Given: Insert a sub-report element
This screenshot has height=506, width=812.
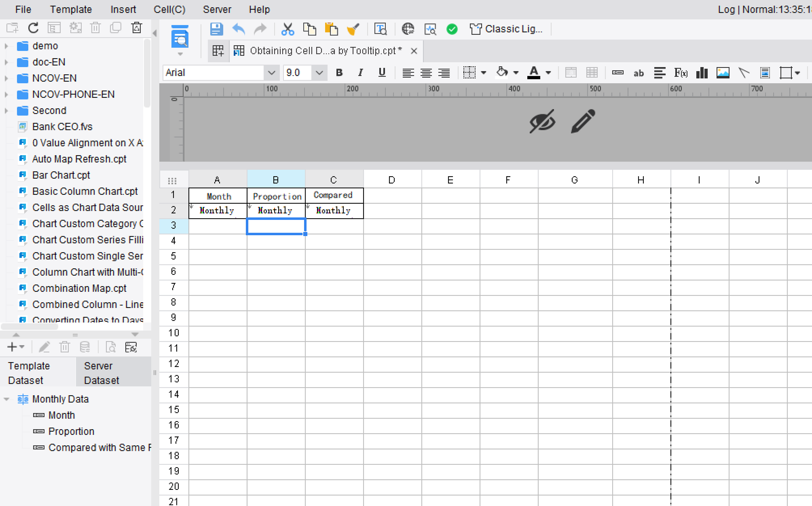Looking at the screenshot, I should (765, 73).
